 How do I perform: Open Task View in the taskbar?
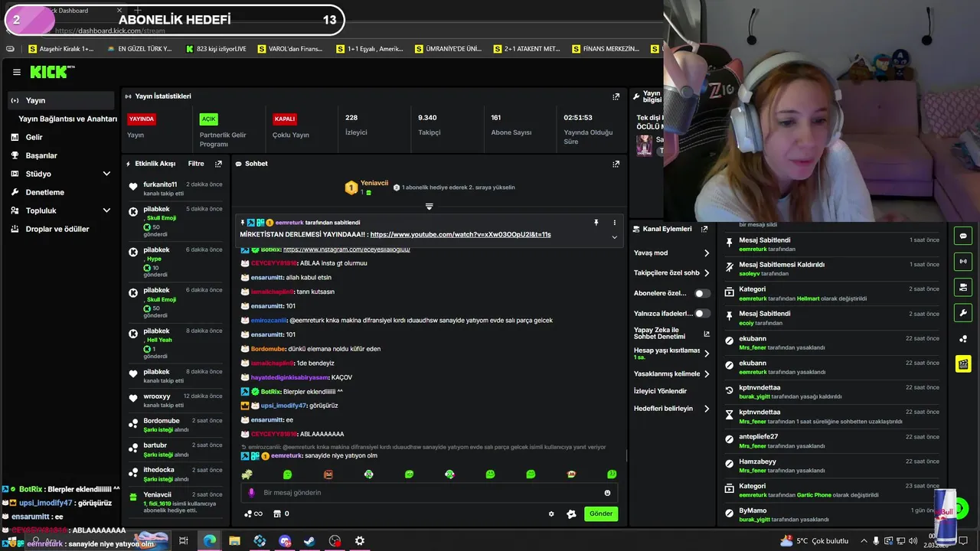pos(184,540)
